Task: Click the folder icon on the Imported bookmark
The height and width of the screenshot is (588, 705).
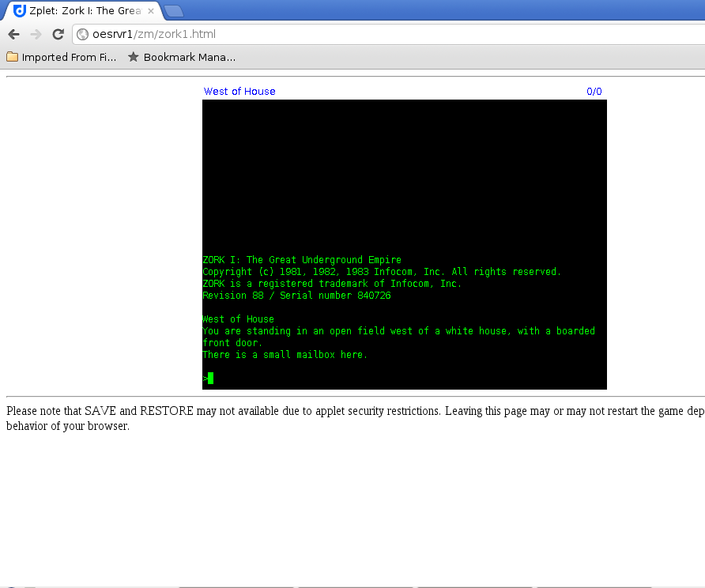Action: point(11,56)
